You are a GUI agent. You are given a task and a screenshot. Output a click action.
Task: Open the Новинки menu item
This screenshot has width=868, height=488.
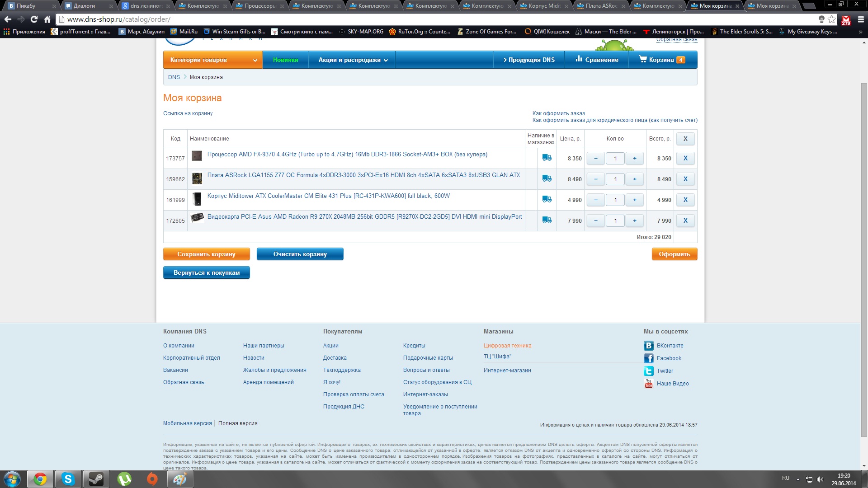[x=285, y=60]
